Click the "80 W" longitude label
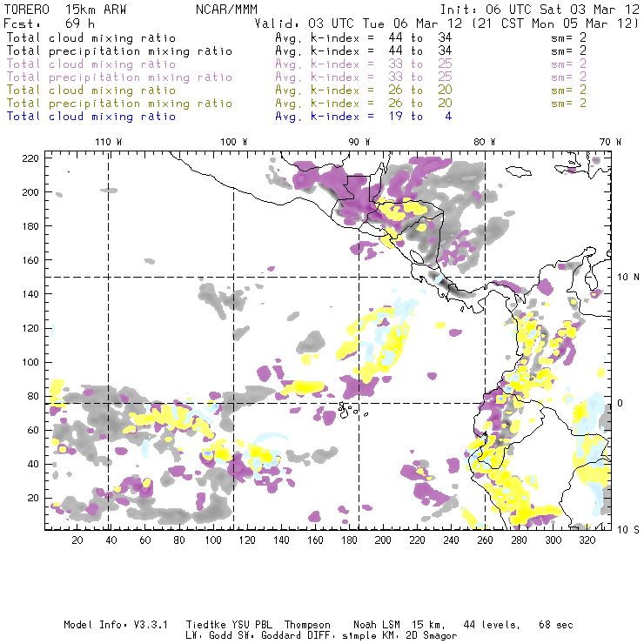This screenshot has height=644, width=644. click(485, 142)
